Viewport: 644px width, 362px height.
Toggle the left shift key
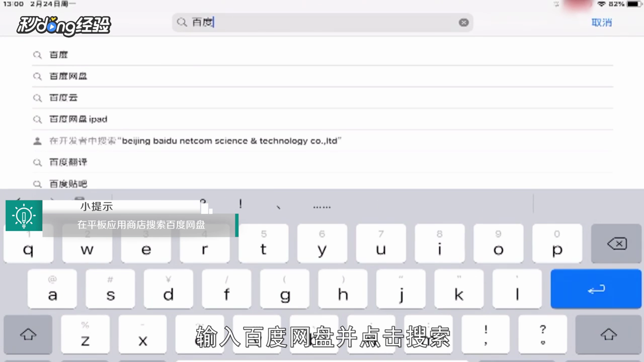[x=28, y=334]
